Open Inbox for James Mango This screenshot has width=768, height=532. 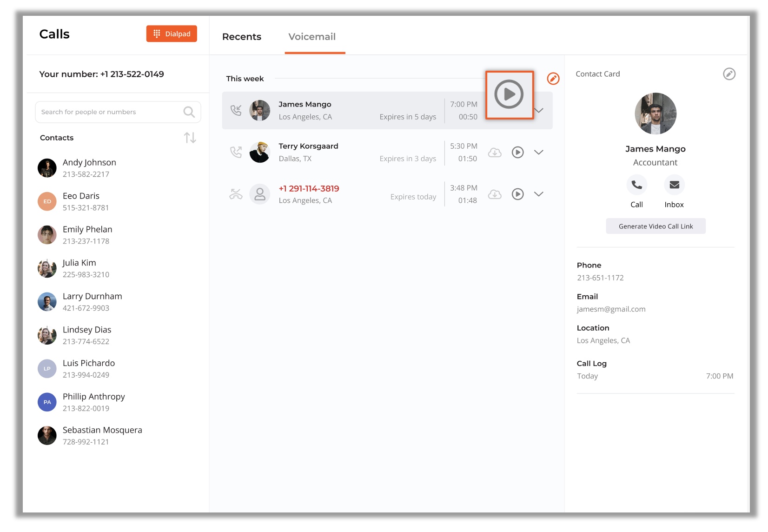pyautogui.click(x=674, y=185)
